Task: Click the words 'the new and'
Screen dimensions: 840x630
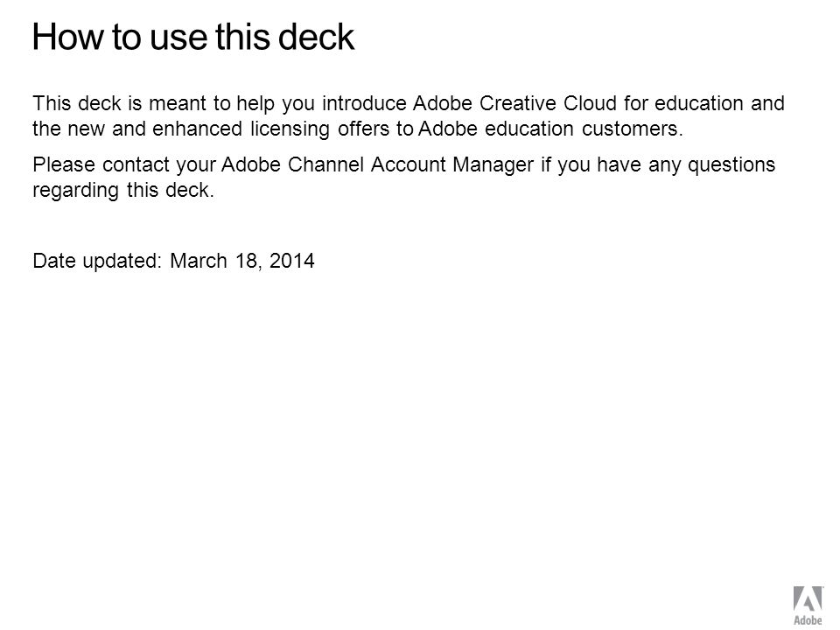Action: click(89, 129)
